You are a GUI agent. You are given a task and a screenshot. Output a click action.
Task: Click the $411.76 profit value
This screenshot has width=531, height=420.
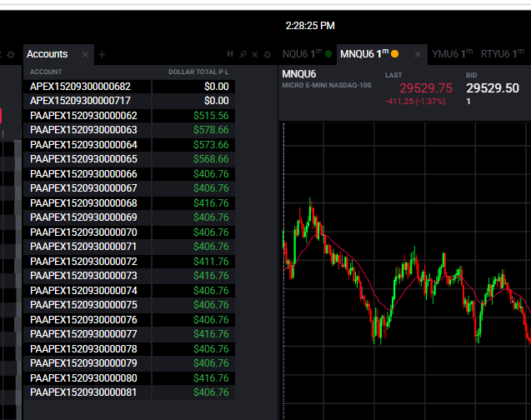[211, 262]
